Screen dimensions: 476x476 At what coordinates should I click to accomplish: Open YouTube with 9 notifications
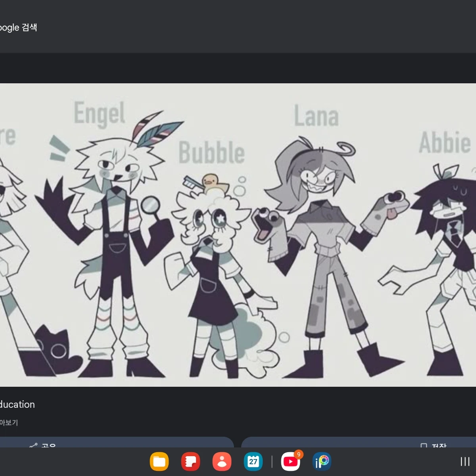click(291, 462)
